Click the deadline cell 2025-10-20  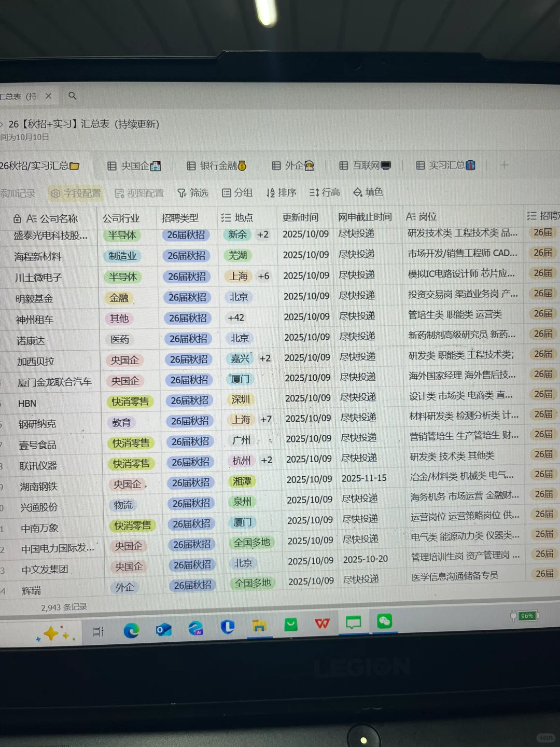(365, 559)
